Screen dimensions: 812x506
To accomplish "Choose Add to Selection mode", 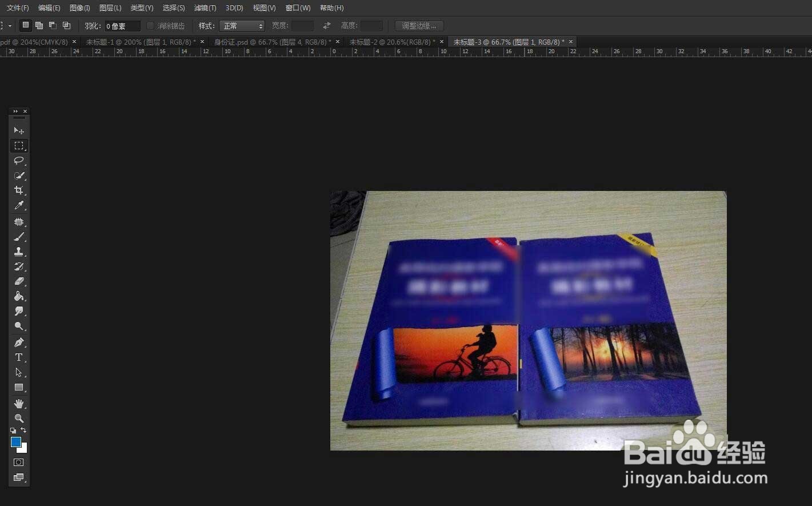I will tap(39, 25).
